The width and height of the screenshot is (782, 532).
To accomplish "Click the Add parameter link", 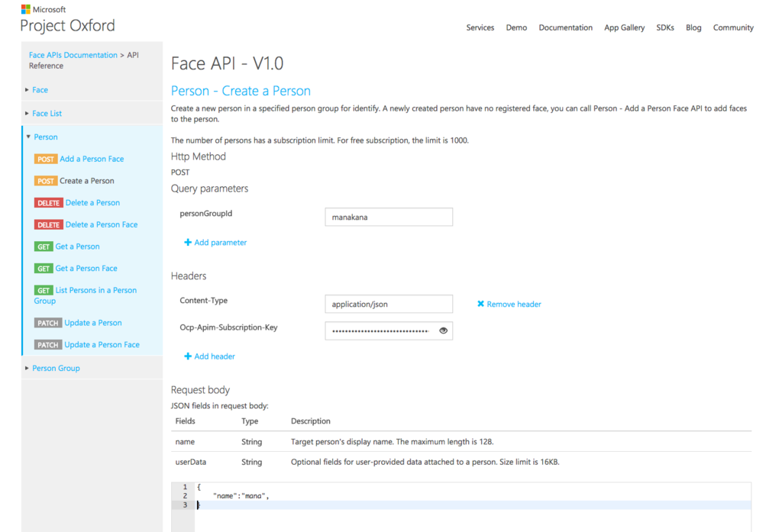I will tap(221, 242).
